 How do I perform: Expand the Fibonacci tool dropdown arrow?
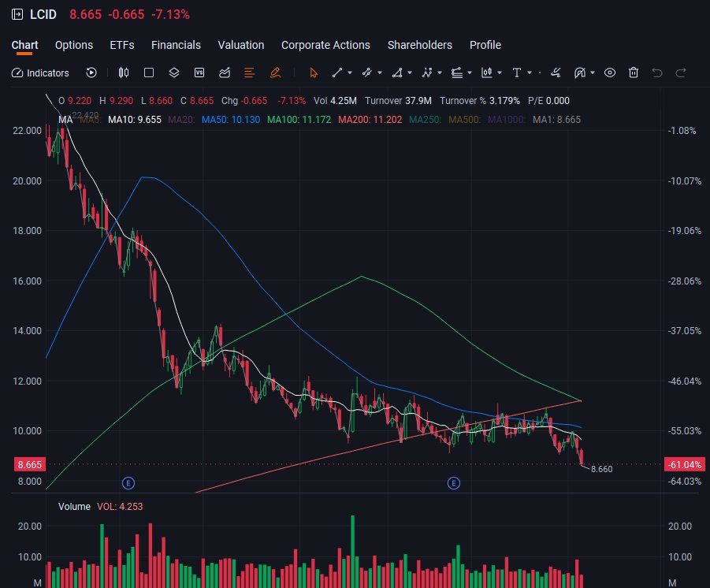pos(470,73)
